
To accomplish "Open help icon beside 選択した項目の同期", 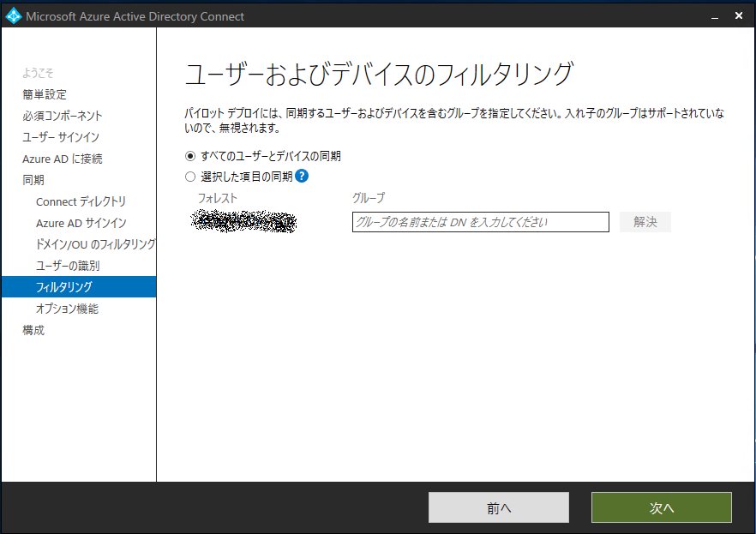I will coord(302,177).
